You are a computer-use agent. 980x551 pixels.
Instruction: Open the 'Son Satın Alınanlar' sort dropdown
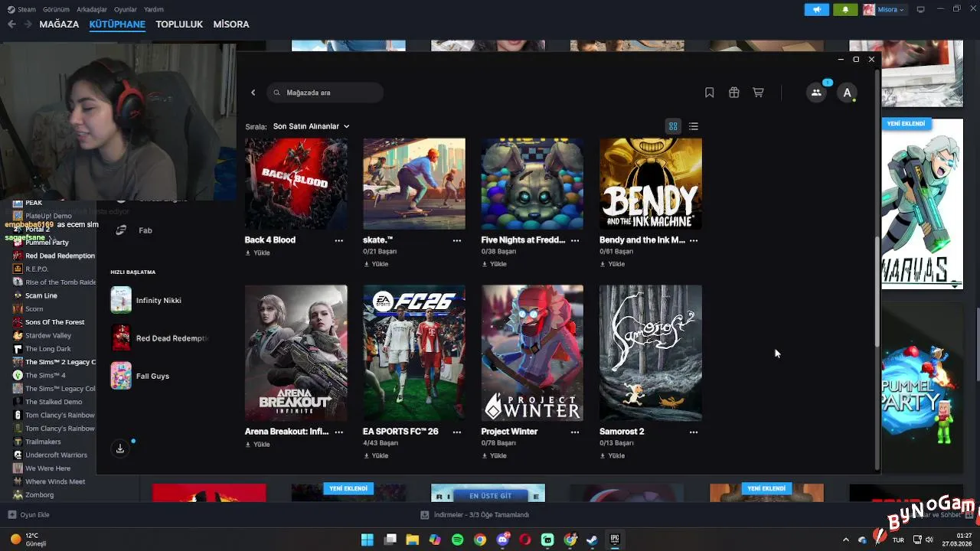click(x=311, y=126)
